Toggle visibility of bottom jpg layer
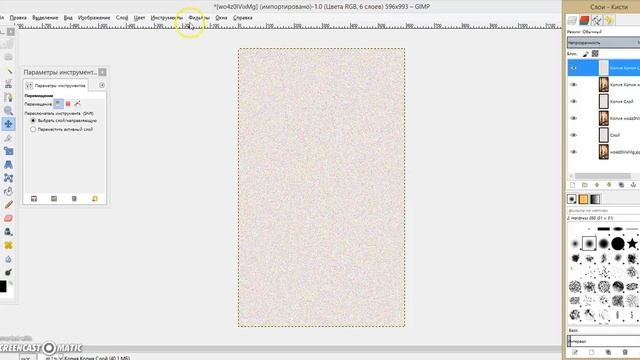 coord(574,152)
